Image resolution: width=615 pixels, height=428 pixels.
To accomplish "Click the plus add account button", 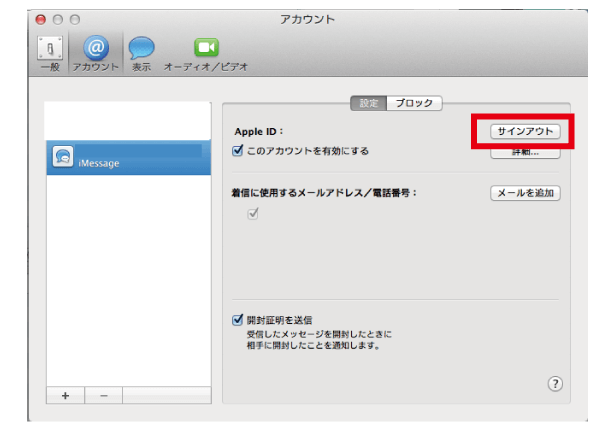I will (x=65, y=395).
